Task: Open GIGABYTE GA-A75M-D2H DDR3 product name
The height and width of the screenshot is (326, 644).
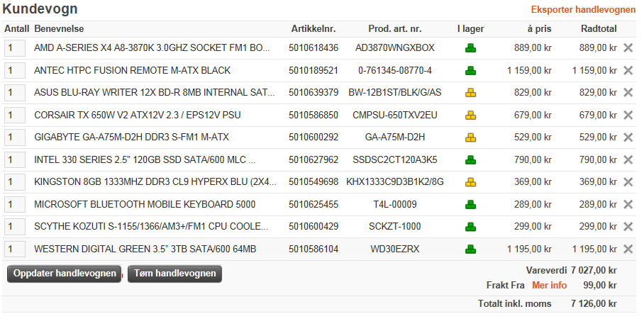Action: pos(131,137)
